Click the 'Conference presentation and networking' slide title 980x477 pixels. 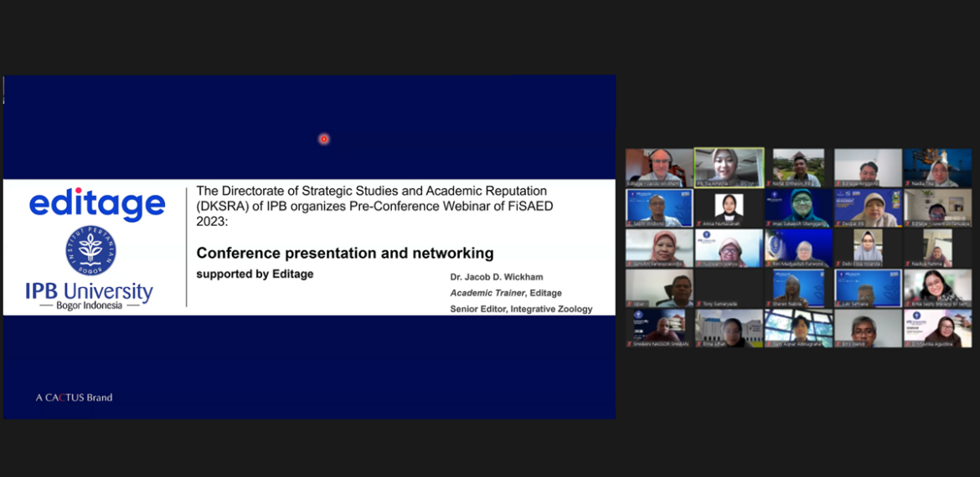(344, 253)
